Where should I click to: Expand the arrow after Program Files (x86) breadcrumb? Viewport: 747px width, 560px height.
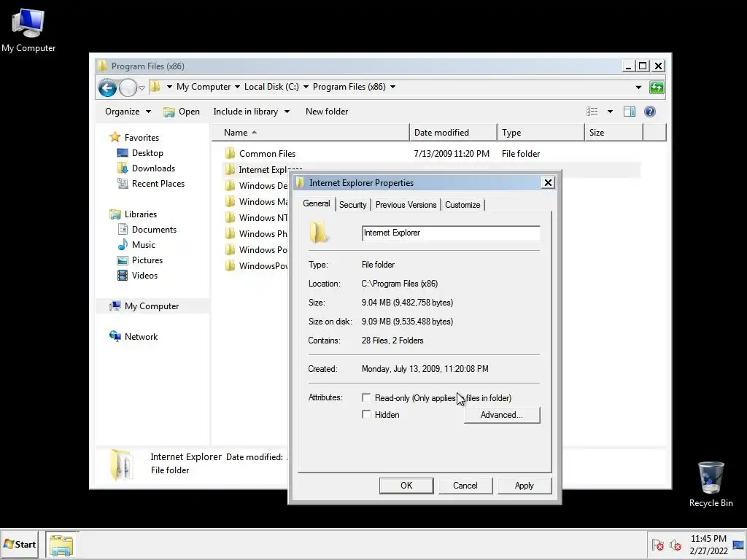(392, 87)
